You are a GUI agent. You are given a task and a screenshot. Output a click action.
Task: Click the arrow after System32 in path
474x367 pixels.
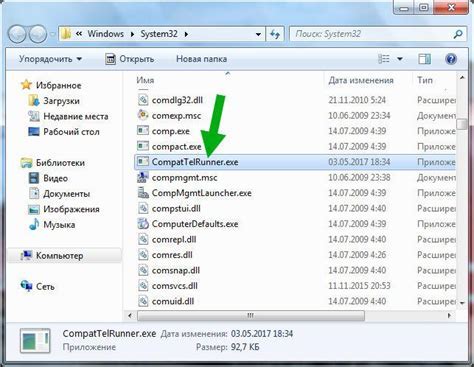tap(186, 34)
